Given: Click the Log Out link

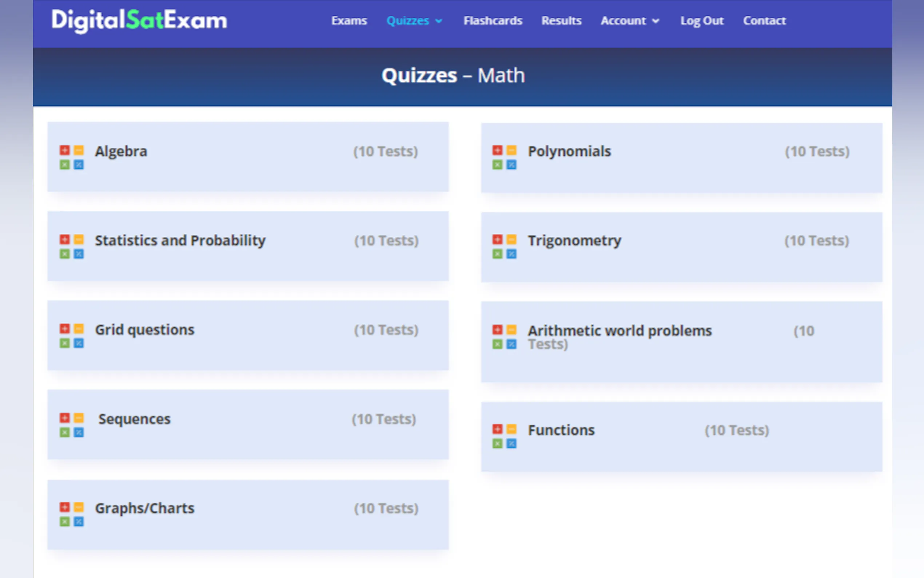Looking at the screenshot, I should coord(702,21).
